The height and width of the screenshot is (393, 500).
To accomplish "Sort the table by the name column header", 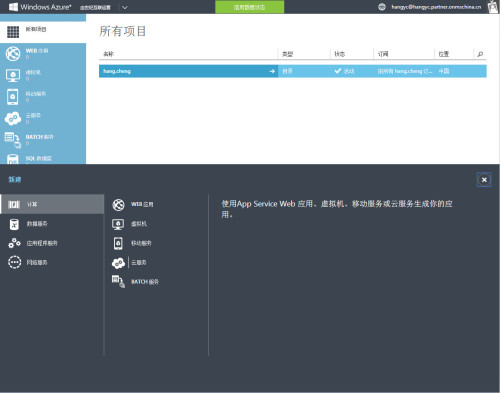I will (108, 54).
